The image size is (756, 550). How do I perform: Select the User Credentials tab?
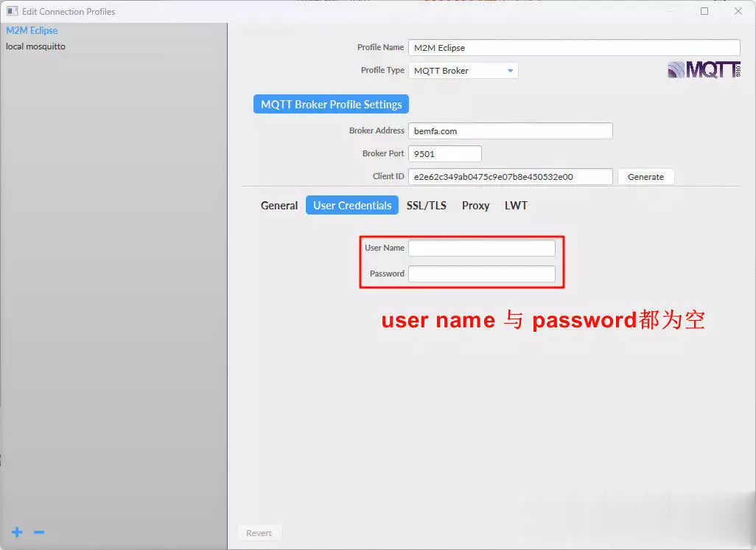click(x=352, y=206)
